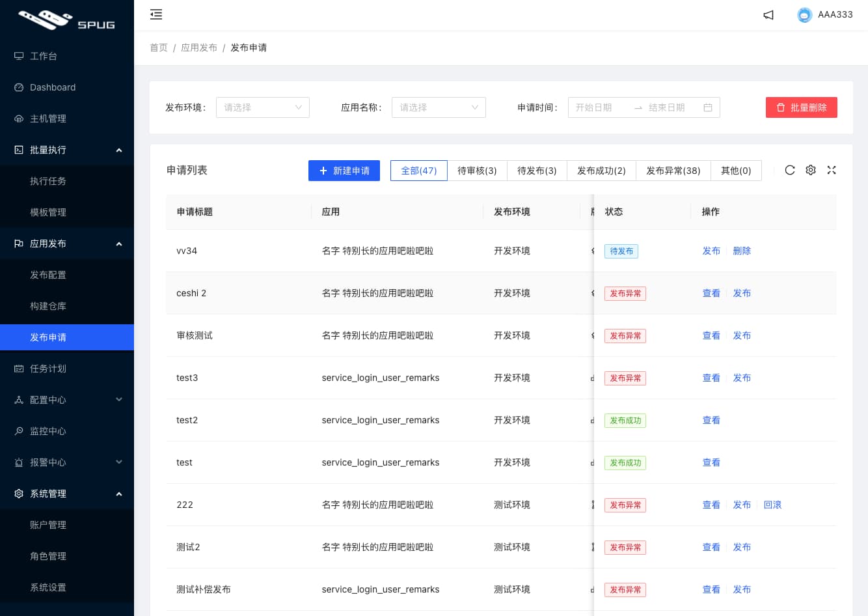Select the 发布成功(2) filter option

[601, 171]
